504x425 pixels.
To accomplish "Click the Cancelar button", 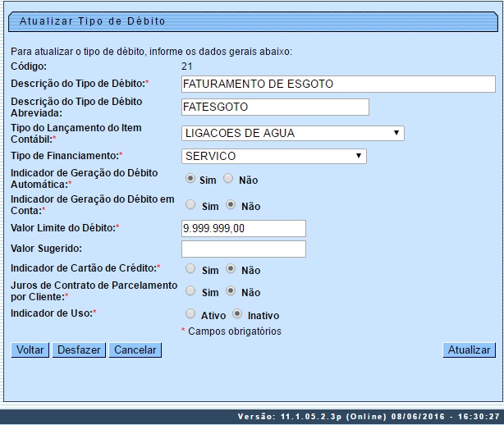I will (135, 350).
